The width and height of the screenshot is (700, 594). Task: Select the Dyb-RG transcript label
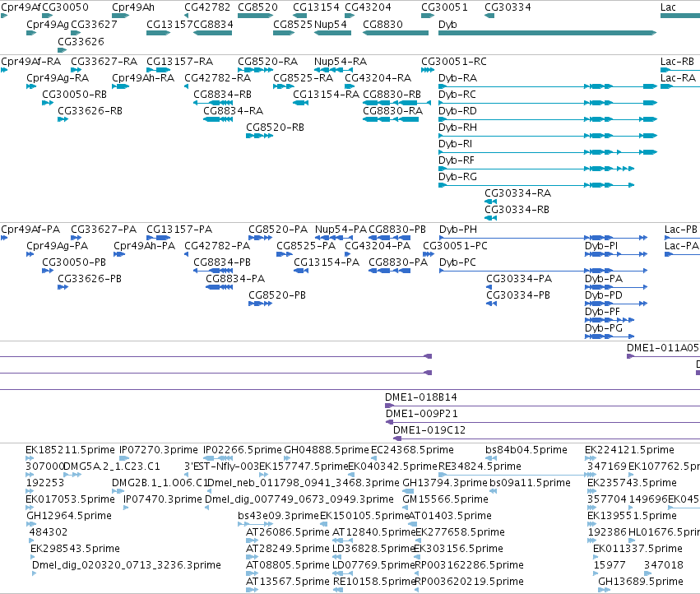[x=457, y=177]
